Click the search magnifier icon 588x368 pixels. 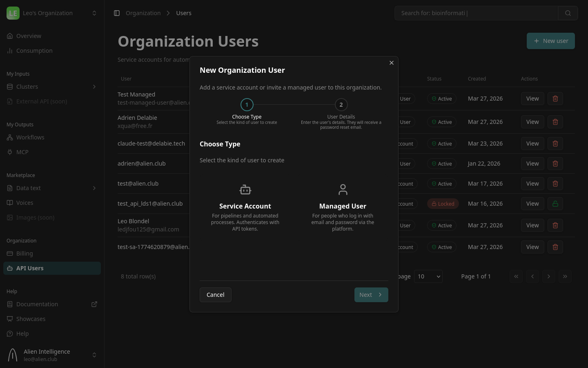(x=568, y=13)
